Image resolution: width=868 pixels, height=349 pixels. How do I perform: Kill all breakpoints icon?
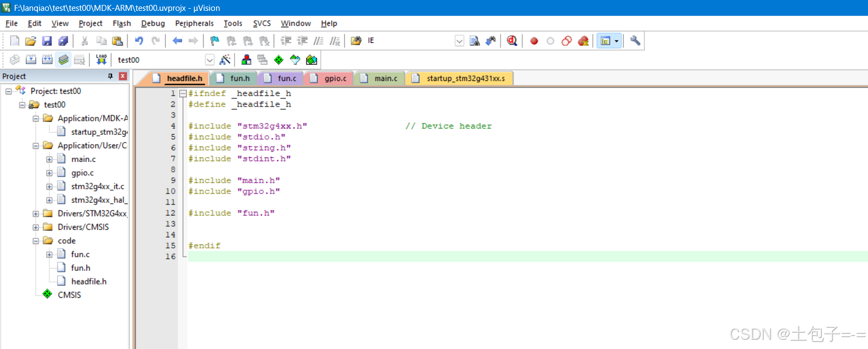coord(583,41)
